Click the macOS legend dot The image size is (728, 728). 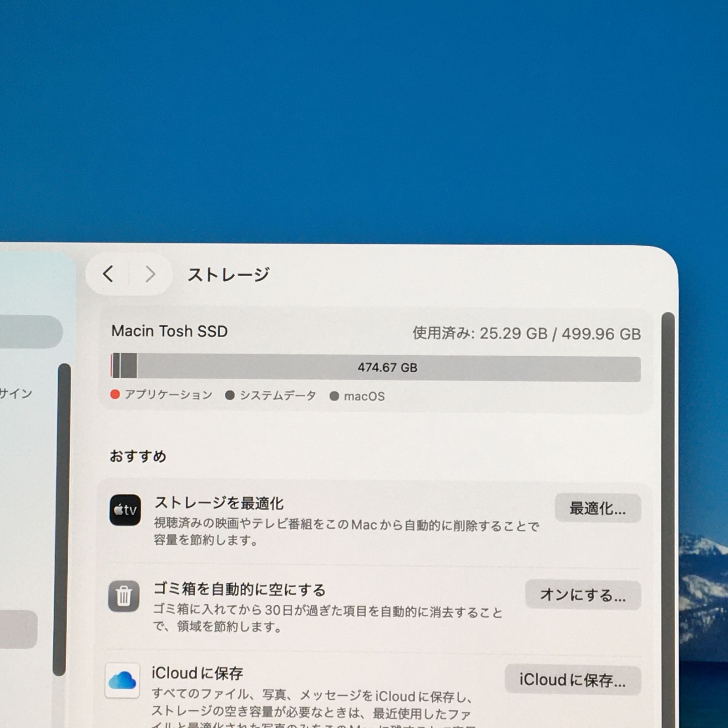click(x=335, y=395)
